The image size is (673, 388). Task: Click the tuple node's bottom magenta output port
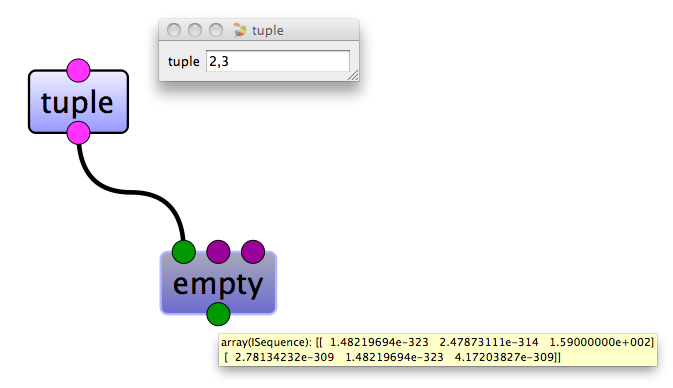tap(79, 133)
